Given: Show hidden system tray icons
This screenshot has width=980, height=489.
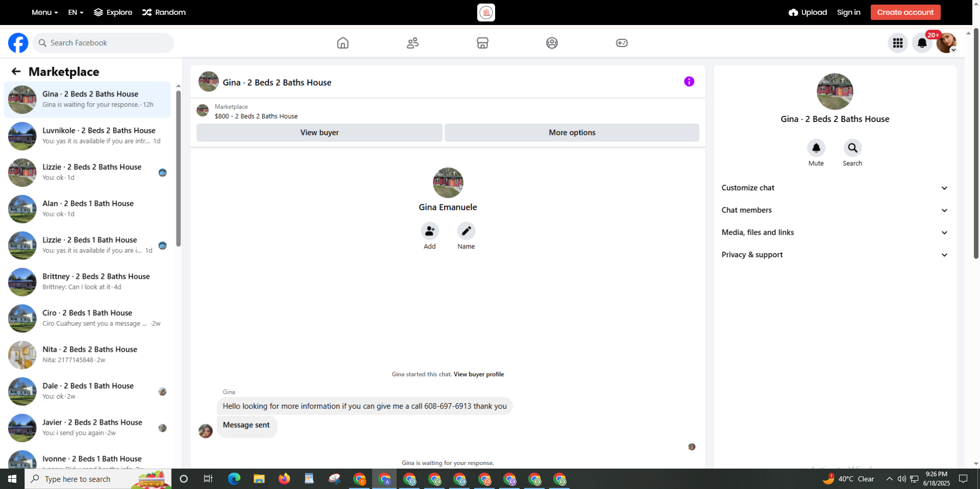Looking at the screenshot, I should click(x=890, y=479).
